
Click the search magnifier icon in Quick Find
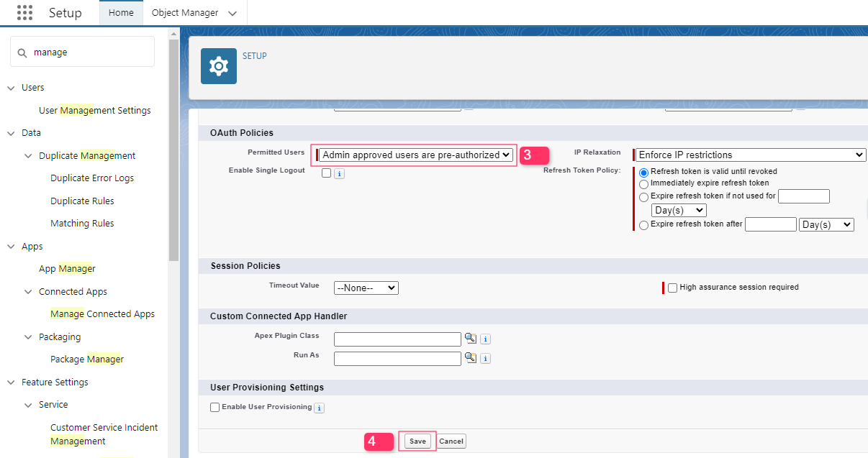tap(22, 52)
